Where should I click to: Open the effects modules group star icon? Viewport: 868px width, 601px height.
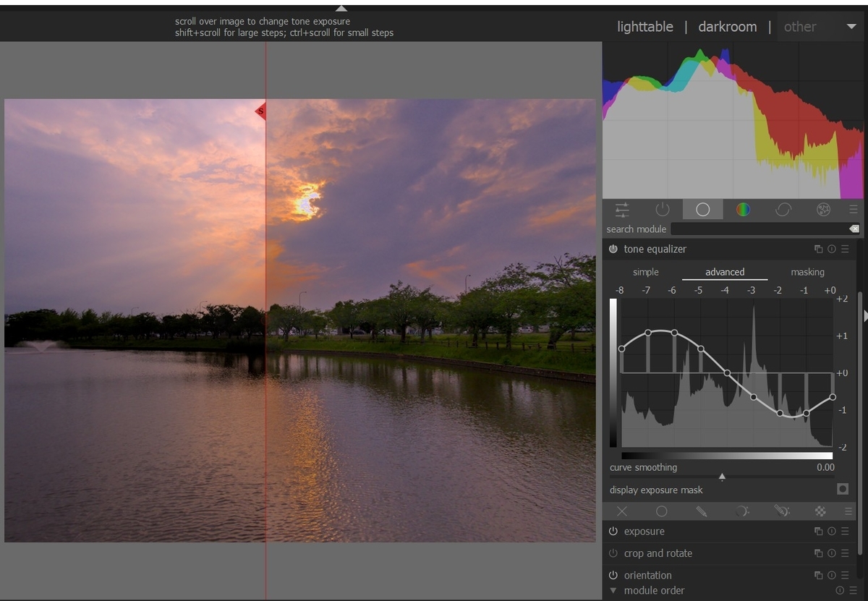coord(823,210)
